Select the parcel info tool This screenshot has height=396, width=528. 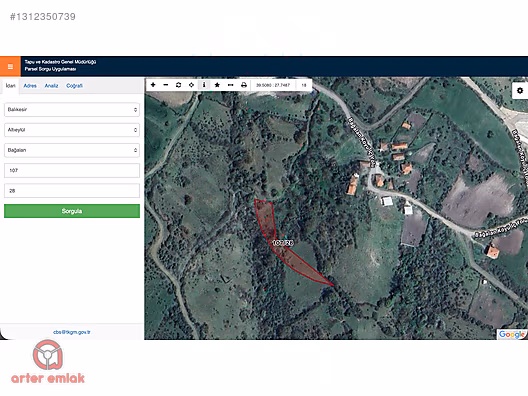204,85
